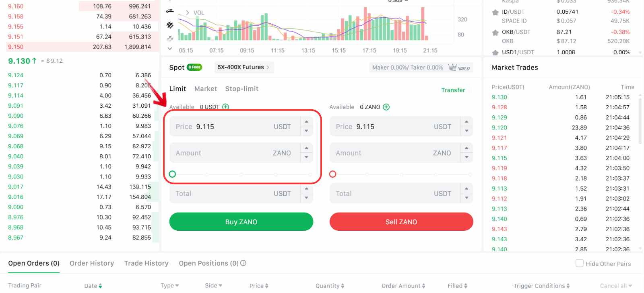Image resolution: width=644 pixels, height=293 pixels.
Task: Switch to the Stop-limit order tab
Action: click(x=242, y=89)
